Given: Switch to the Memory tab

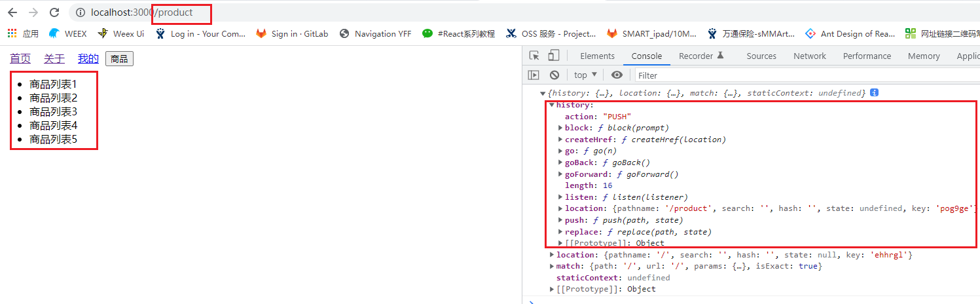Looking at the screenshot, I should coord(924,56).
